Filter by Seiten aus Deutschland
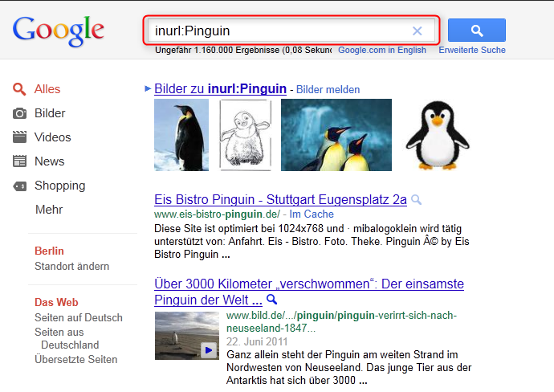The image size is (554, 392). (x=67, y=339)
